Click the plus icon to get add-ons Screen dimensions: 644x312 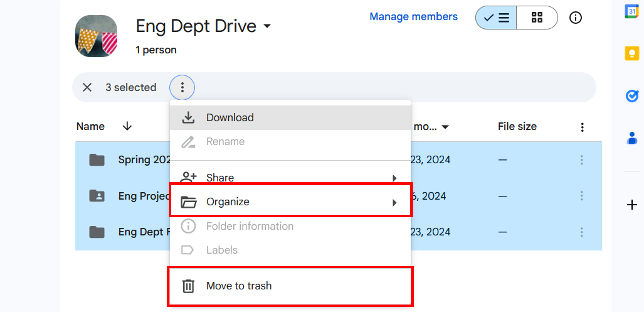click(x=631, y=205)
